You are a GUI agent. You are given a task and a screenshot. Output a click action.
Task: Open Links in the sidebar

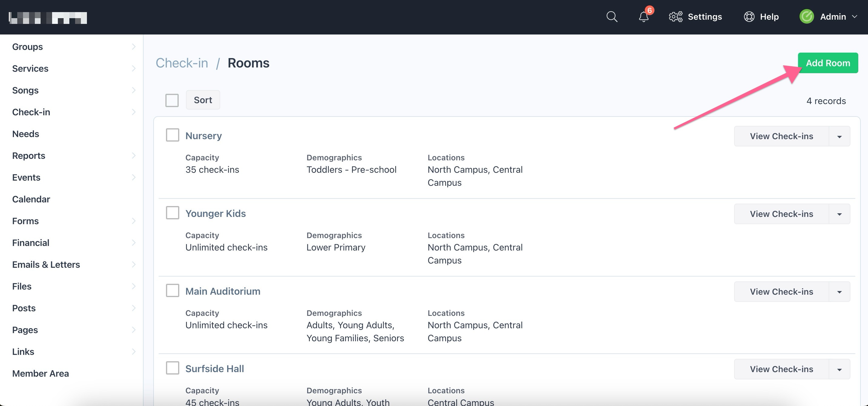point(23,352)
